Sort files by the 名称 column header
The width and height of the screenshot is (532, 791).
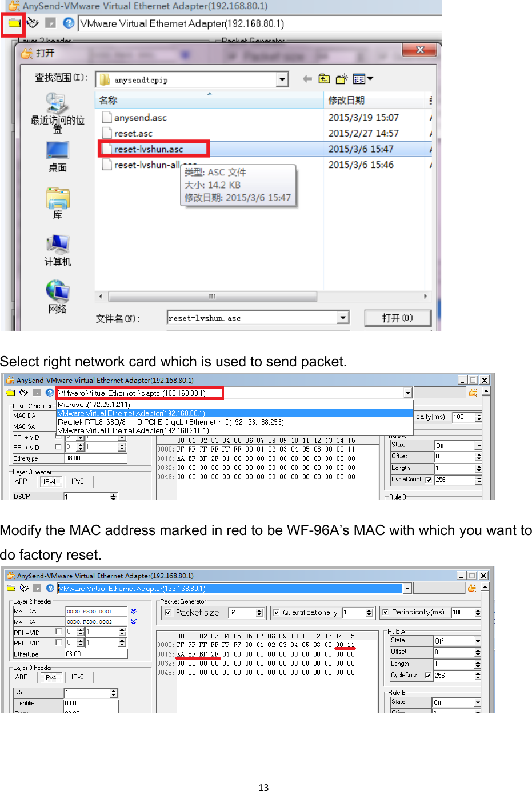209,100
